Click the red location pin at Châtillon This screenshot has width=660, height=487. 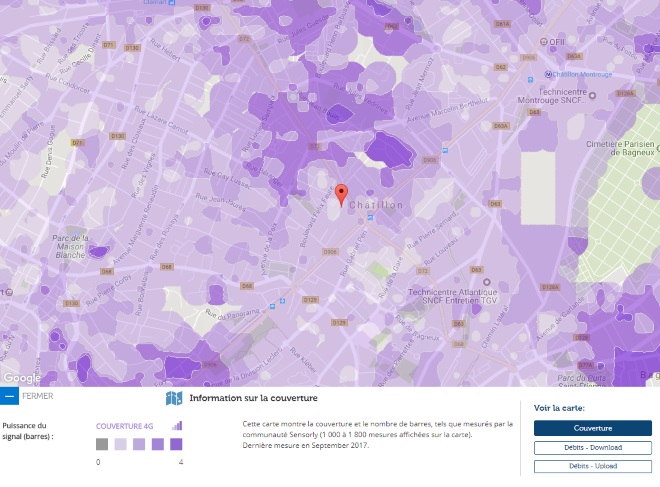click(340, 194)
